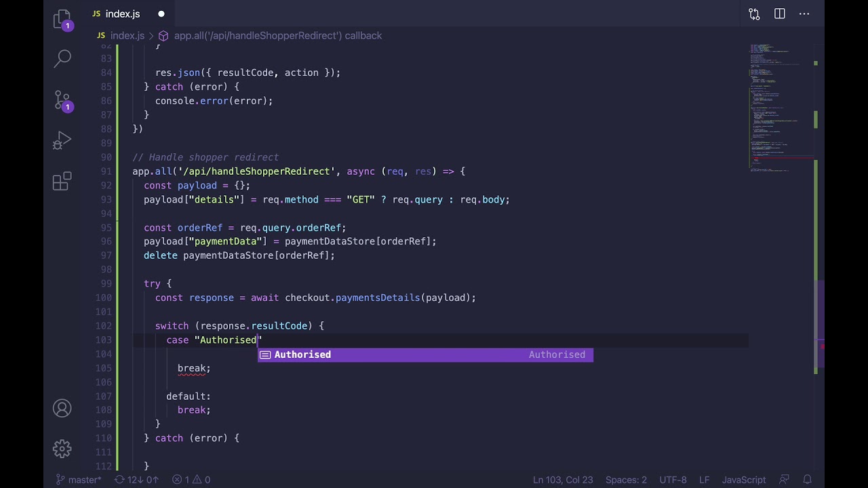
Task: Open the handleShopperRedirect callback breadcrumb
Action: click(x=278, y=35)
